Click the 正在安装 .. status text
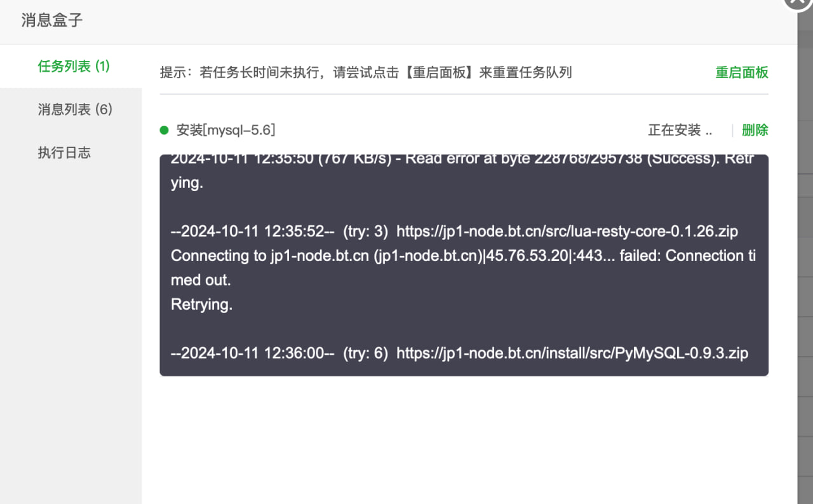813x504 pixels. point(680,130)
